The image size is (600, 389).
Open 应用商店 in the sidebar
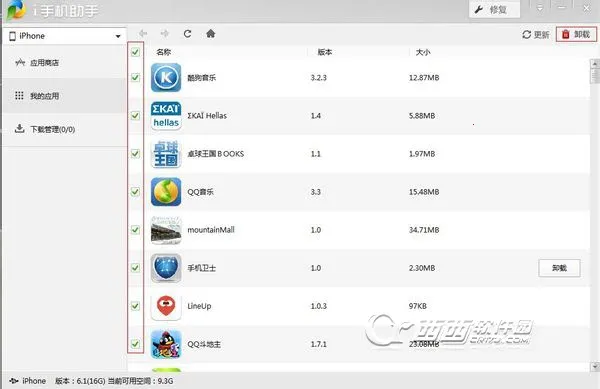[64, 62]
